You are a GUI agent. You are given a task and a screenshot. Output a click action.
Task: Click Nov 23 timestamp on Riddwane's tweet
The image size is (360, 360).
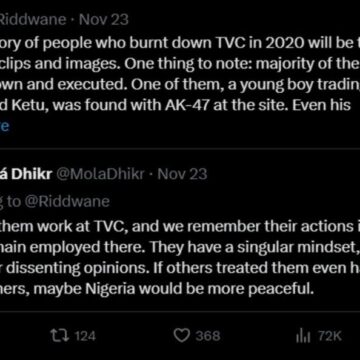[x=104, y=19]
